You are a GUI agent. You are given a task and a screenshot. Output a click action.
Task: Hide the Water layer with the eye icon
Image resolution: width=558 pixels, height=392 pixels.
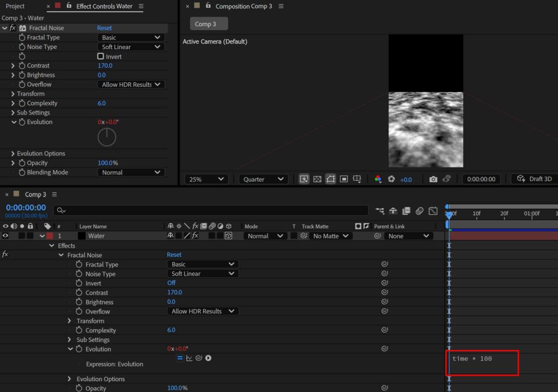(5, 236)
